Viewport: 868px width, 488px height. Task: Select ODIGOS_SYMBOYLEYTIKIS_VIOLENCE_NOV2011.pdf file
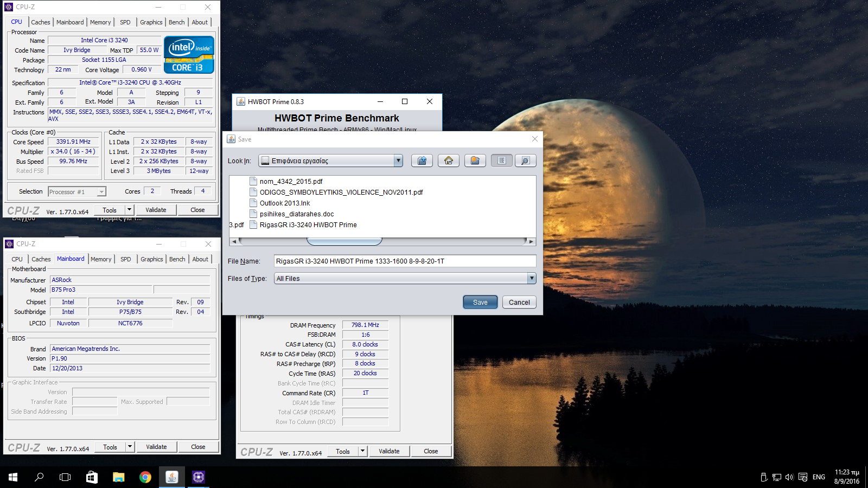pyautogui.click(x=341, y=192)
